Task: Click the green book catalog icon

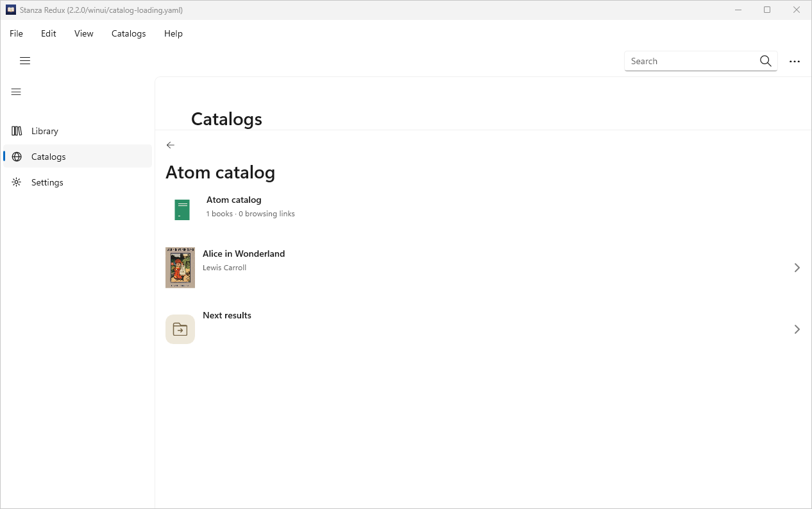Action: click(182, 210)
